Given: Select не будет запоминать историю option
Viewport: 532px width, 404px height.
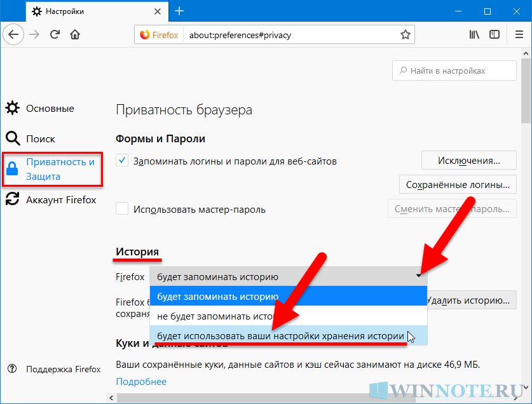Looking at the screenshot, I should pyautogui.click(x=213, y=316).
